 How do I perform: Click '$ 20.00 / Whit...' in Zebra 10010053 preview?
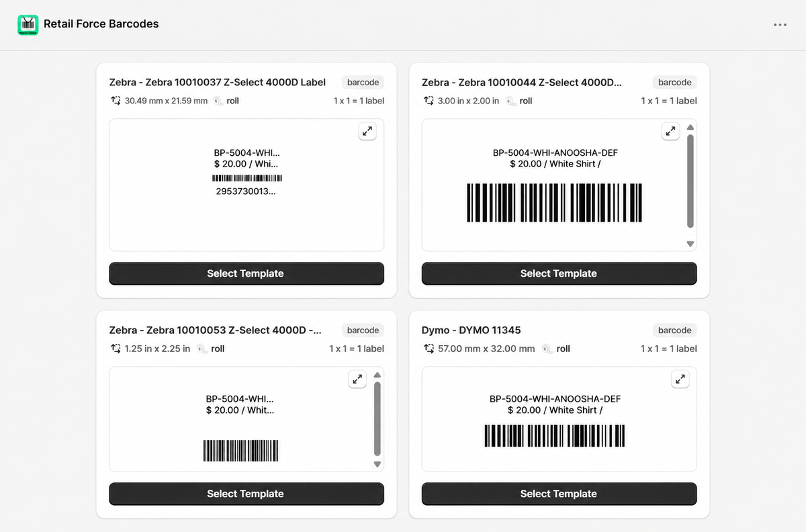pos(240,410)
